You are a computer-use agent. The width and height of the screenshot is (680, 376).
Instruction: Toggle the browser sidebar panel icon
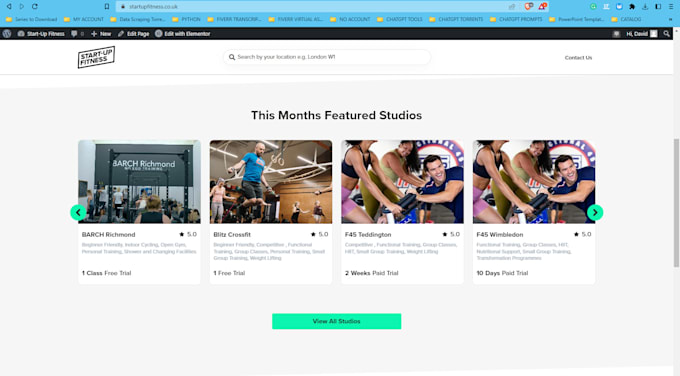click(x=658, y=7)
